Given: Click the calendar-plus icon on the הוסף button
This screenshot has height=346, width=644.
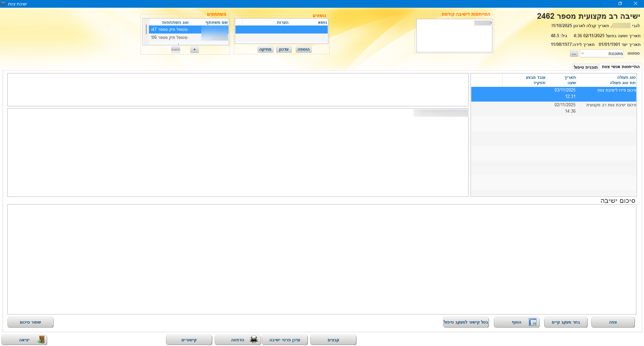Looking at the screenshot, I should tap(532, 322).
